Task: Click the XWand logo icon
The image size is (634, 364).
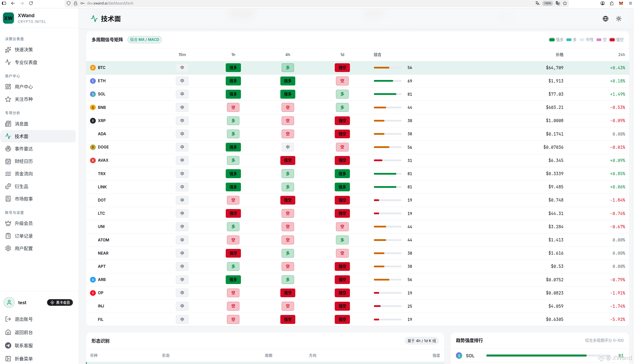Action: 8,18
